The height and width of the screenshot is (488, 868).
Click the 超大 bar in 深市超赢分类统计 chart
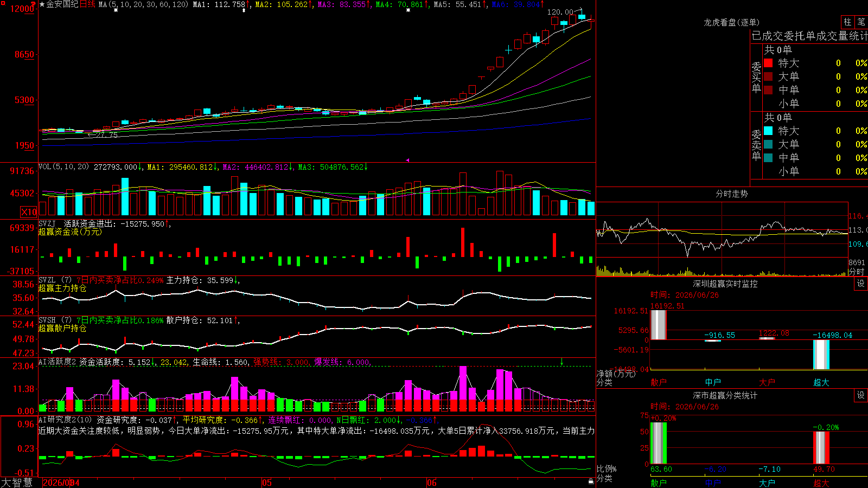coord(821,448)
